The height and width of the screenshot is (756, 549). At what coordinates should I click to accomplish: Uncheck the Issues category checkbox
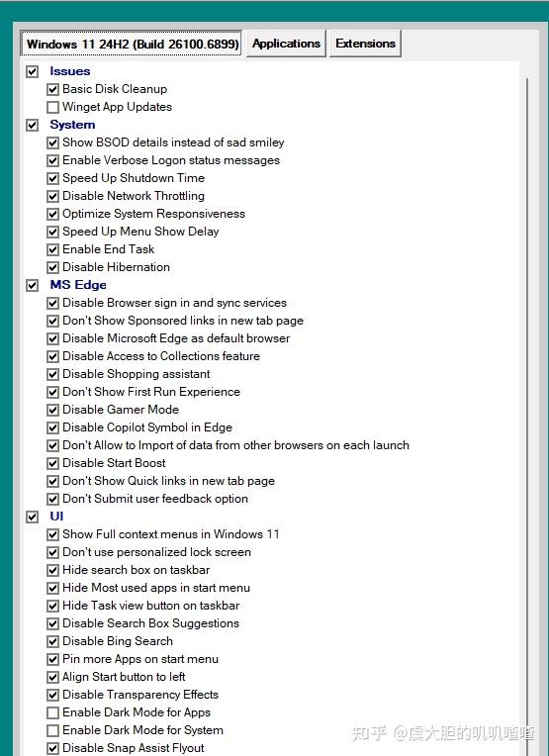pos(33,71)
